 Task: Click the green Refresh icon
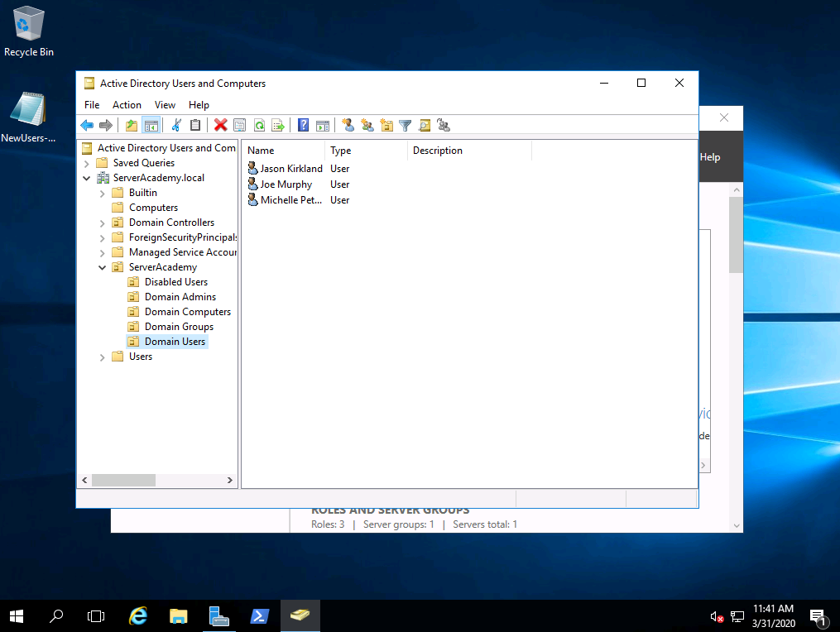[259, 126]
